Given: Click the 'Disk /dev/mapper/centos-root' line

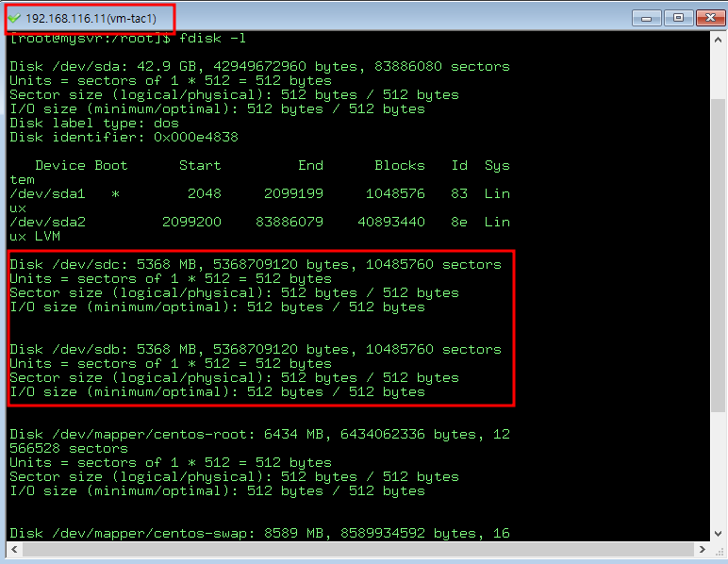Looking at the screenshot, I should [259, 434].
